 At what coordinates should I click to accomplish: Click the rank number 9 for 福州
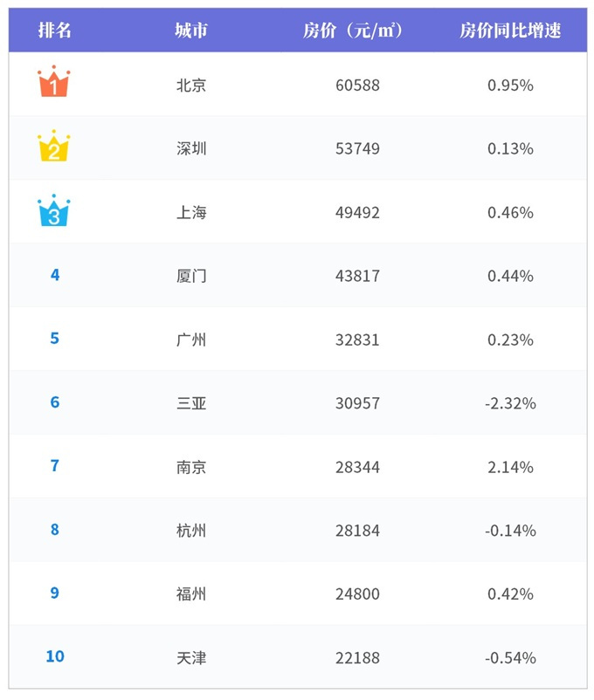[x=54, y=593]
